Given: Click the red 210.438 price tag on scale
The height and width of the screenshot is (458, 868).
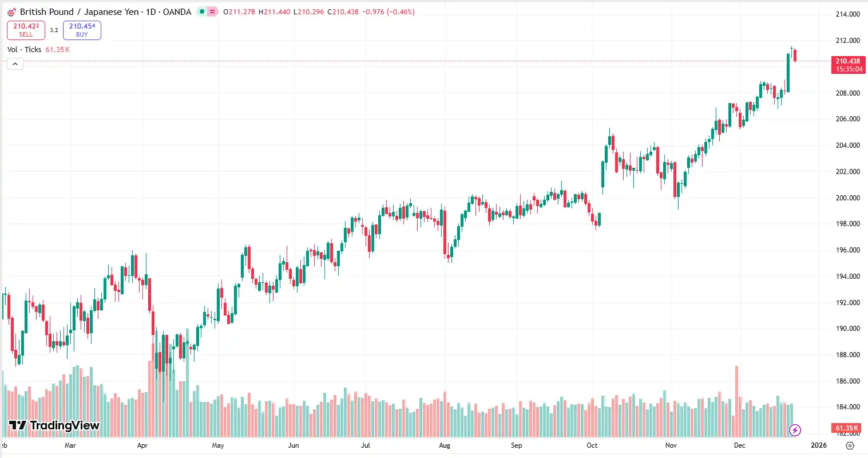Looking at the screenshot, I should tap(848, 64).
